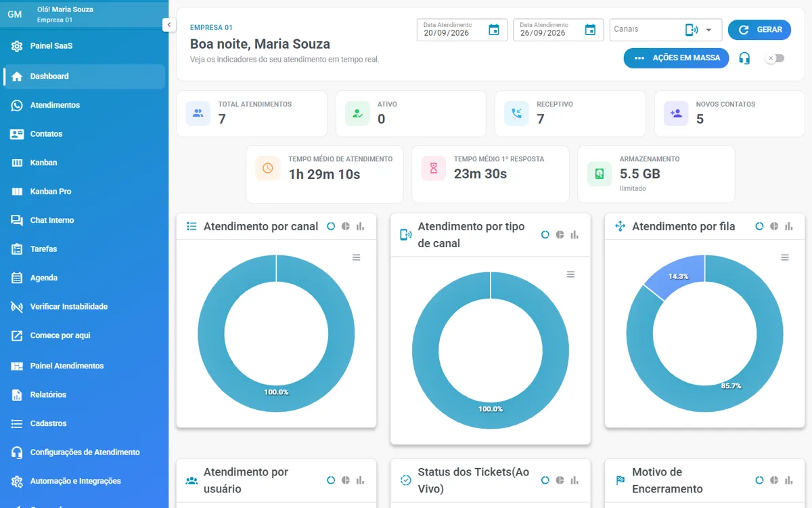This screenshot has width=812, height=508.
Task: Open Painel SaaS in the sidebar
Action: [84, 46]
